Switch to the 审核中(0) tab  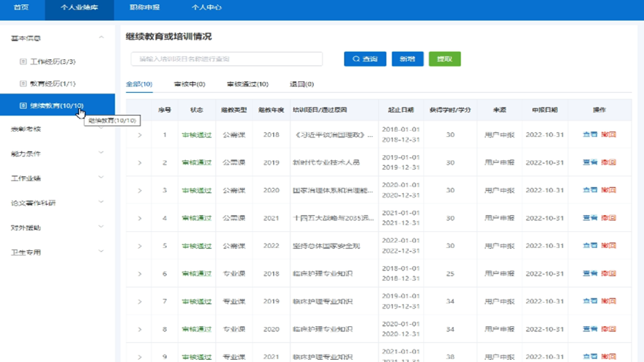tap(189, 85)
